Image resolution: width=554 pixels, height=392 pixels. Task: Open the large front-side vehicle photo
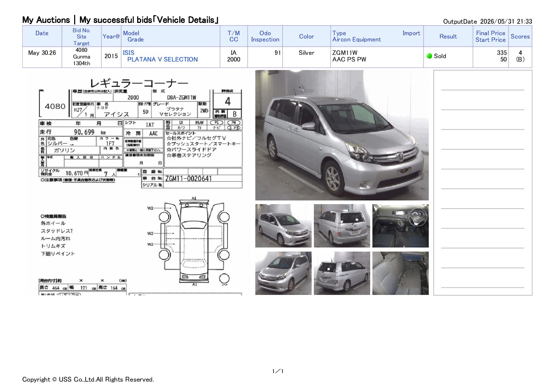click(x=342, y=135)
